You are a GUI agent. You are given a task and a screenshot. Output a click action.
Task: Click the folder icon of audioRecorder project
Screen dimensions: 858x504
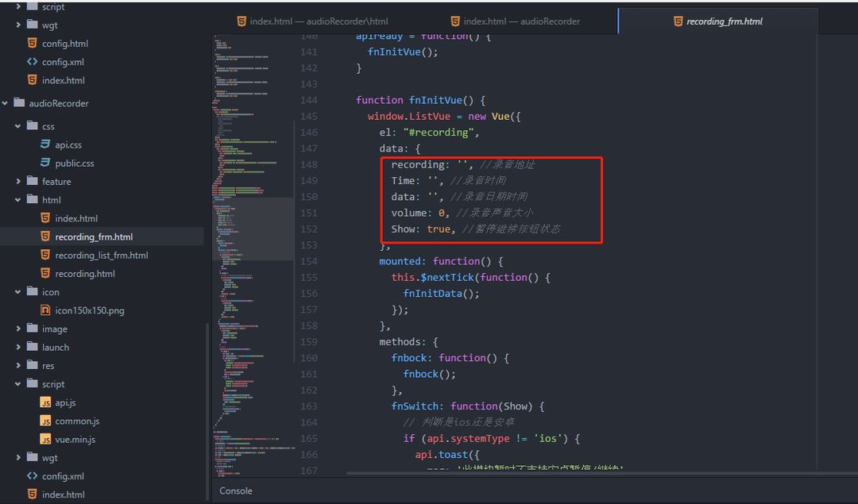point(19,103)
